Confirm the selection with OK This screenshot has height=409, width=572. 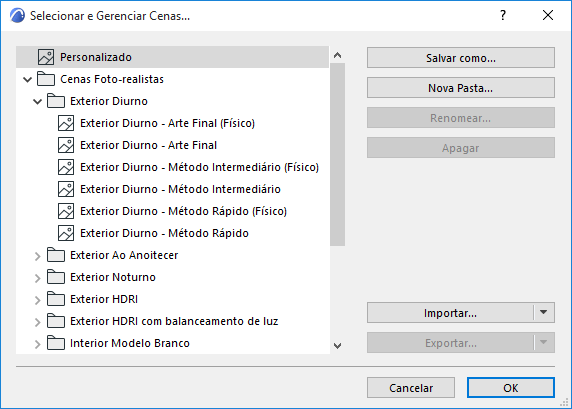(511, 387)
